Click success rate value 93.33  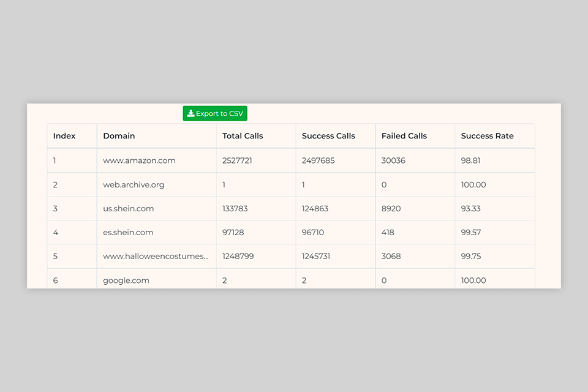coord(470,208)
